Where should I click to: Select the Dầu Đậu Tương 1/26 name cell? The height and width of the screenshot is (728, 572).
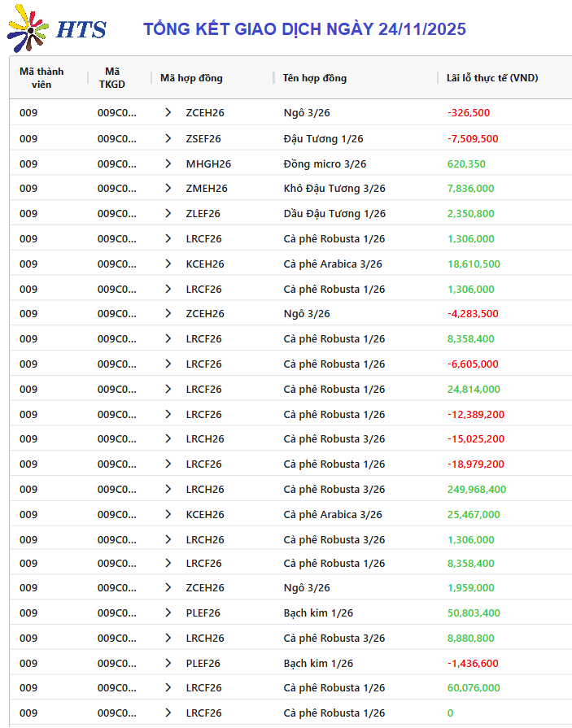pos(334,214)
